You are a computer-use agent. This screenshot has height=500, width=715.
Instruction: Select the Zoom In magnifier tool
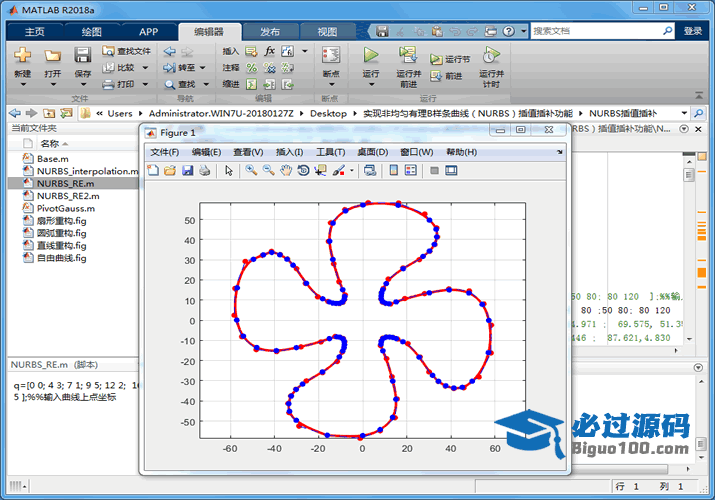pyautogui.click(x=251, y=170)
